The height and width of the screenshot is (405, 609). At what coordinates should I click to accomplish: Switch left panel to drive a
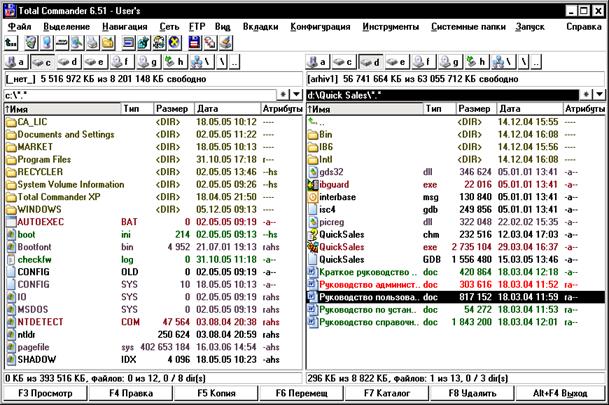[16, 62]
